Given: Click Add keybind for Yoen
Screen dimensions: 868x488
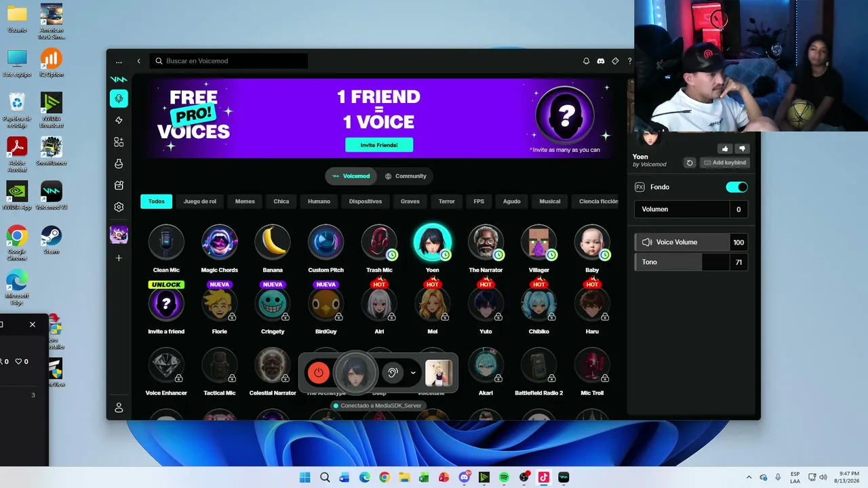Looking at the screenshot, I should 725,163.
